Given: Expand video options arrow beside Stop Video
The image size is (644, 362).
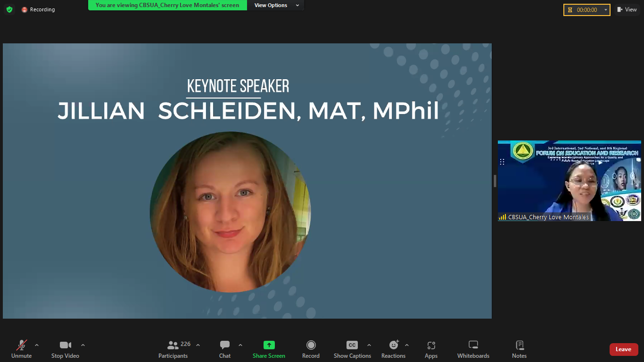Looking at the screenshot, I should (x=83, y=345).
